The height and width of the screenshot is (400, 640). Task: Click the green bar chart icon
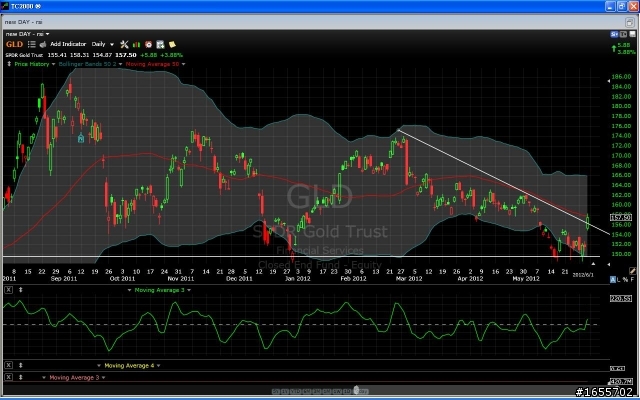coord(136,44)
